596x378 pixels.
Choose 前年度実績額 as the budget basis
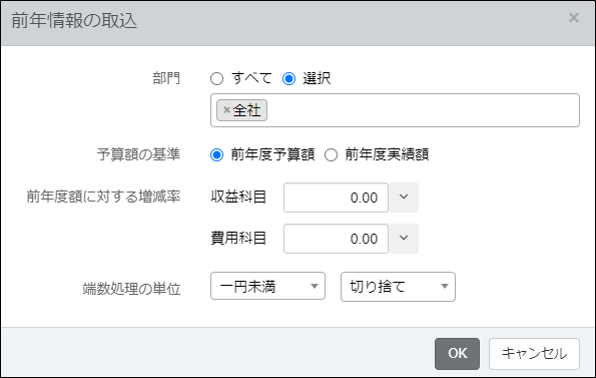point(331,155)
